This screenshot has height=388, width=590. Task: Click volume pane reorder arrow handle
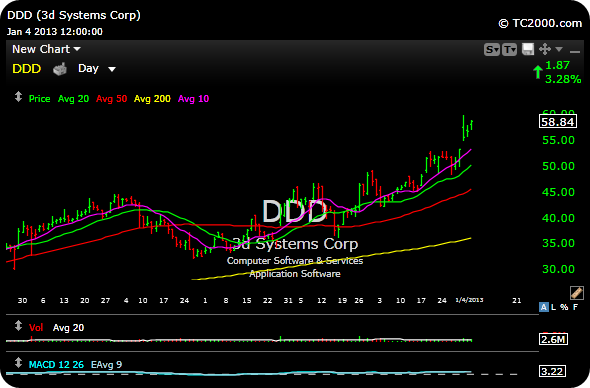point(18,326)
